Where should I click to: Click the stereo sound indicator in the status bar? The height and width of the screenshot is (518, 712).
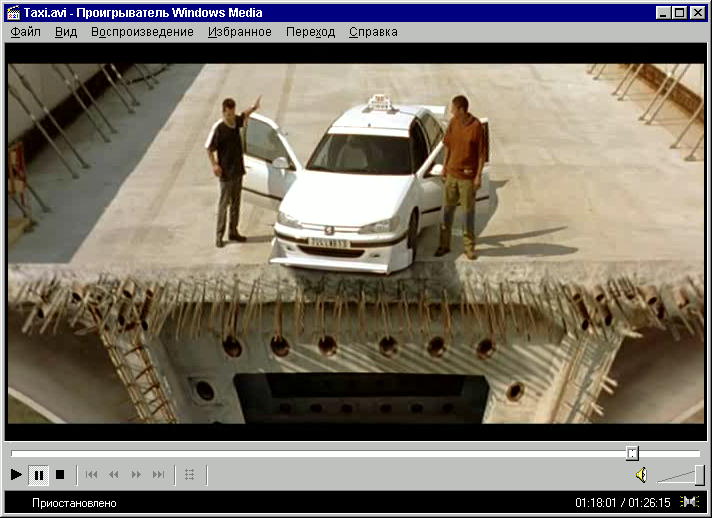click(x=689, y=502)
